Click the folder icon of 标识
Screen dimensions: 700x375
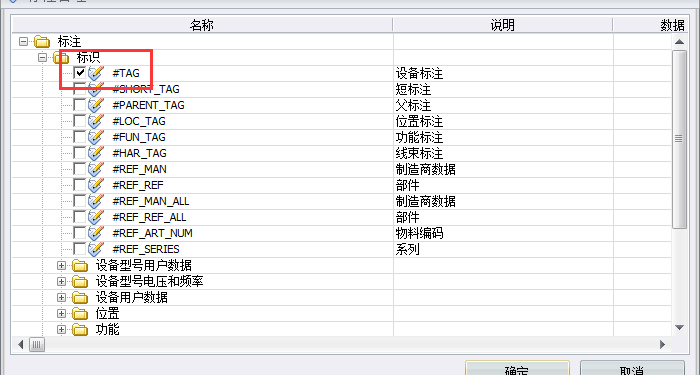tap(61, 57)
